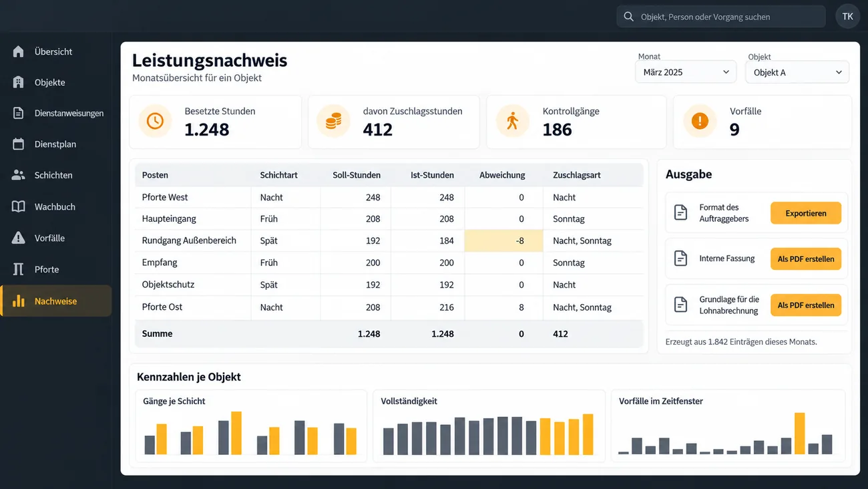Click the note Erzeugt aus 1.842 Einträgen
The height and width of the screenshot is (489, 868).
pos(741,341)
